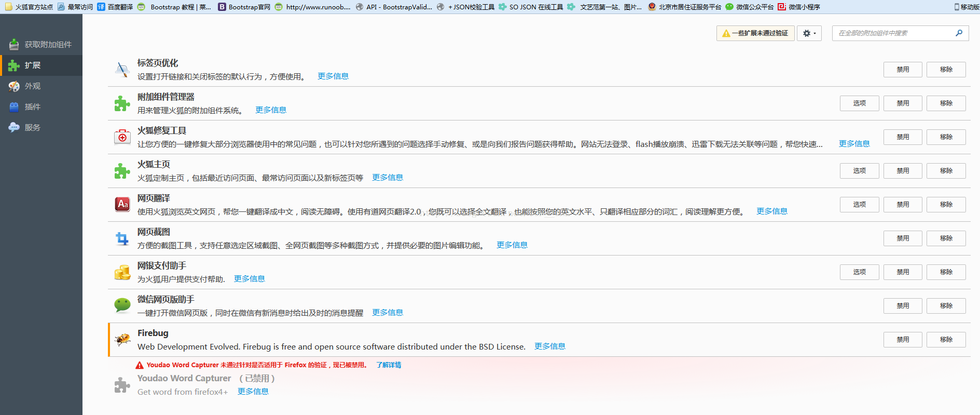The image size is (980, 415).
Task: Open options for 网页翻译
Action: (x=859, y=205)
